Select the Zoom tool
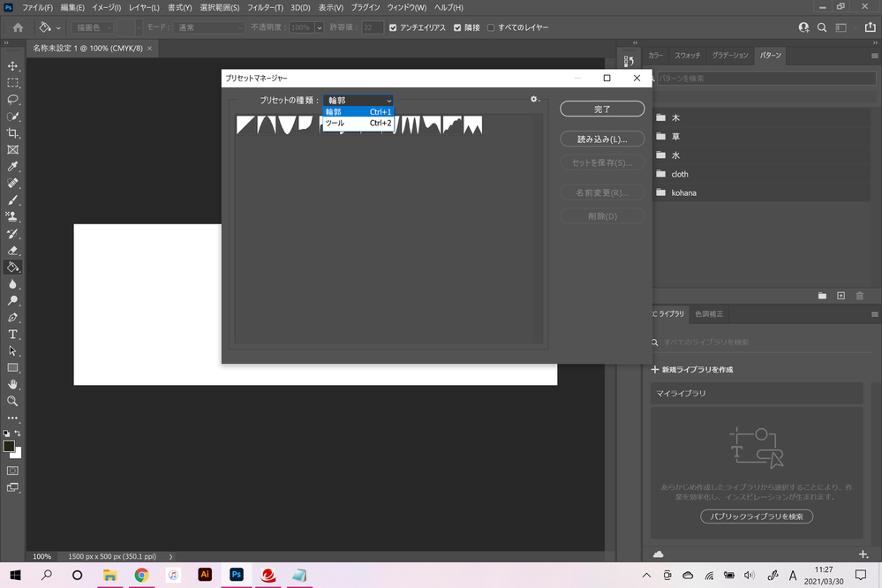Screen dimensions: 882x588 pyautogui.click(x=12, y=401)
